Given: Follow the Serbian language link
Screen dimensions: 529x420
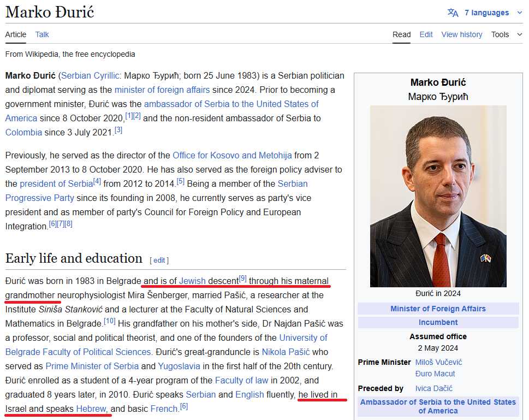Looking at the screenshot, I should [201, 394].
